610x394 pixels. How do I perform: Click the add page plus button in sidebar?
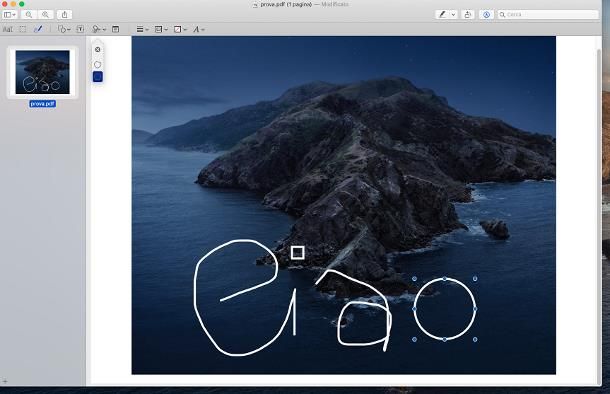(5, 381)
